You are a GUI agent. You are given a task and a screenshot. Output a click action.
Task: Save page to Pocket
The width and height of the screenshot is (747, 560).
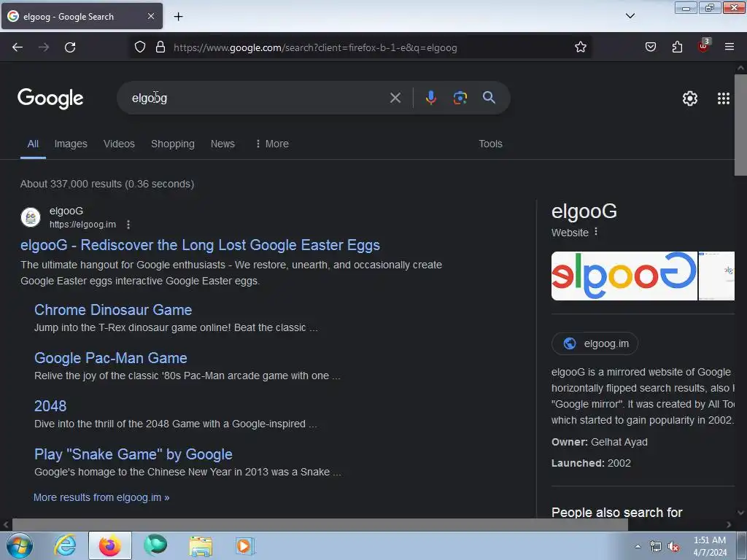[650, 47]
